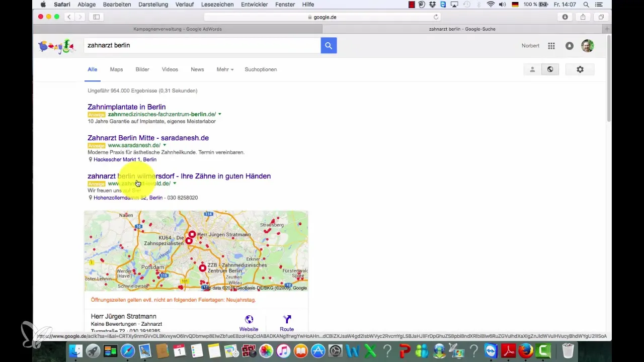Viewport: 644px width, 362px height.
Task: Open Trash in the Dock
Action: click(x=568, y=350)
